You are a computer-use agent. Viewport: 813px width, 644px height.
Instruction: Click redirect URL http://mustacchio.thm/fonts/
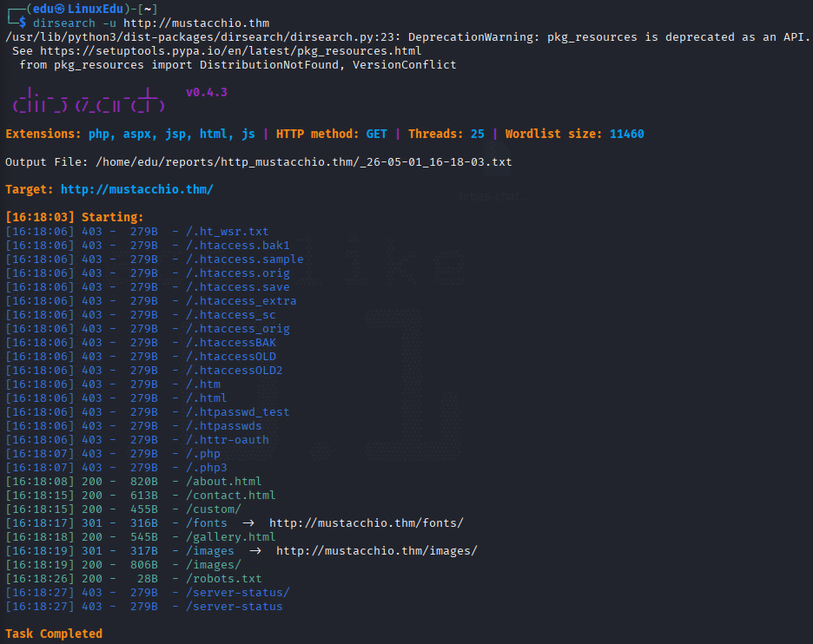[x=366, y=523]
